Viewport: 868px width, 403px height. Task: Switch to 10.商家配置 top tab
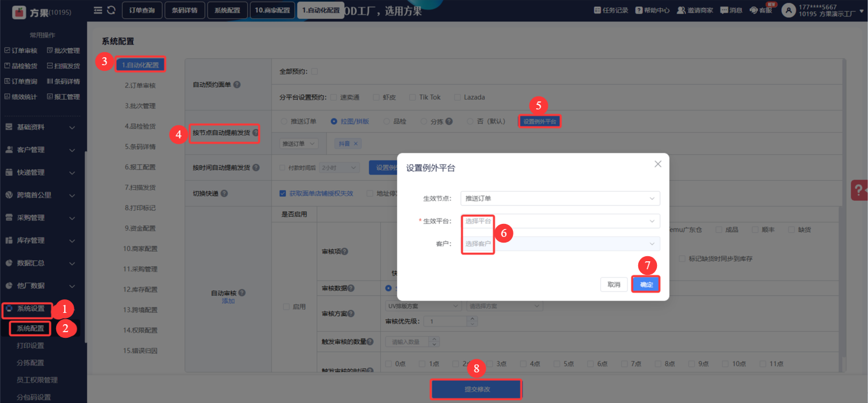272,10
